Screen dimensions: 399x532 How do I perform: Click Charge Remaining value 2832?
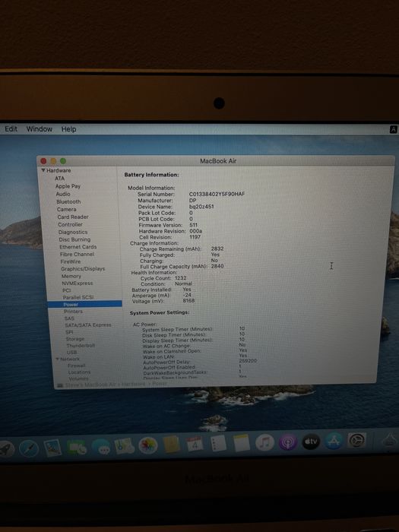point(217,249)
